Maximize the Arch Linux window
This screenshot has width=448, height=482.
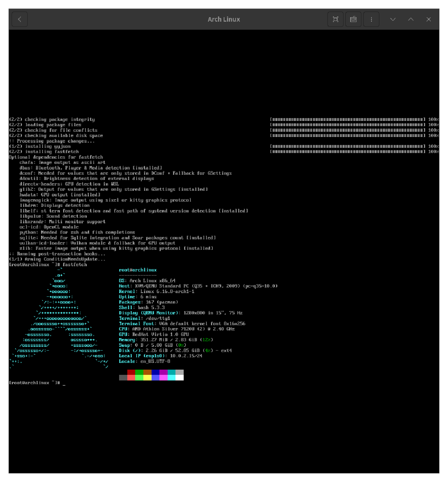(411, 19)
